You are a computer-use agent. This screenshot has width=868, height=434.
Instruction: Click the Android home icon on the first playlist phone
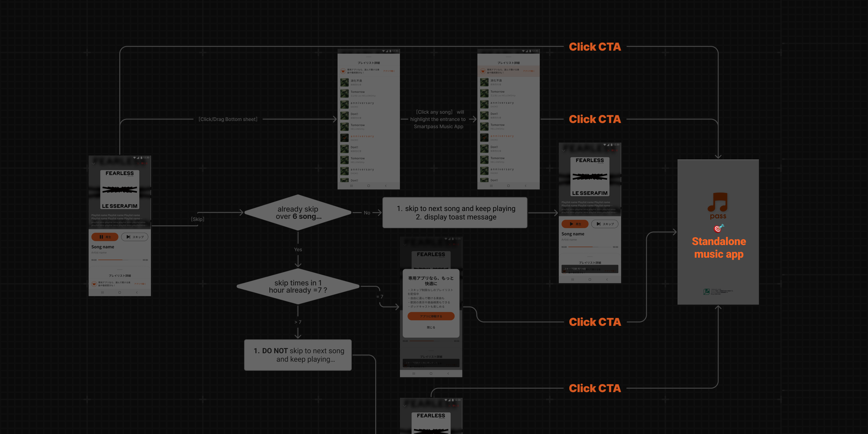368,186
